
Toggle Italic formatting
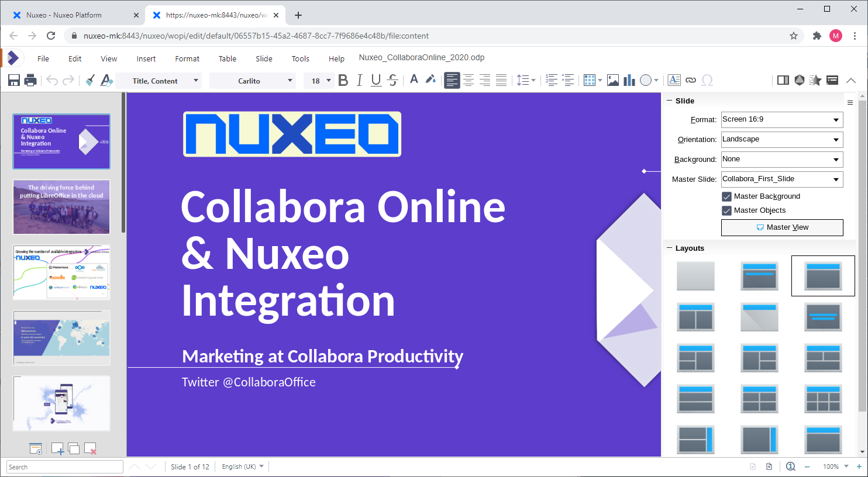[360, 81]
